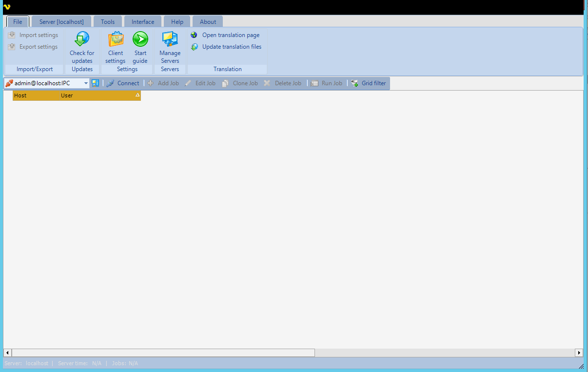
Task: Click the horizontal scrollbar thumb
Action: click(163, 353)
